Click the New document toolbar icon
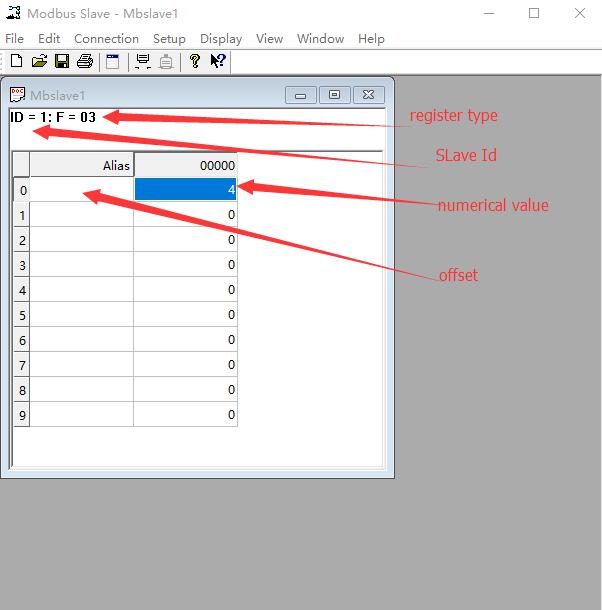Screen dimensions: 602x610 click(x=16, y=61)
